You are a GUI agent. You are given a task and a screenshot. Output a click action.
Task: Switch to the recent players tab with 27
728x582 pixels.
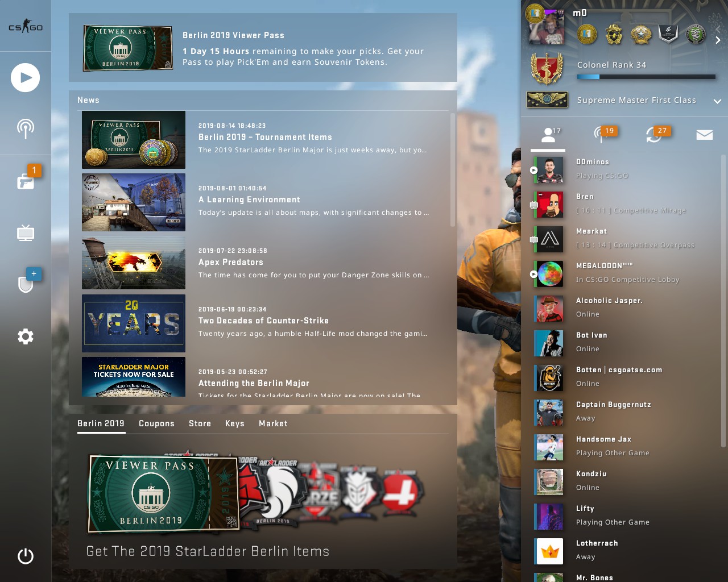[655, 135]
